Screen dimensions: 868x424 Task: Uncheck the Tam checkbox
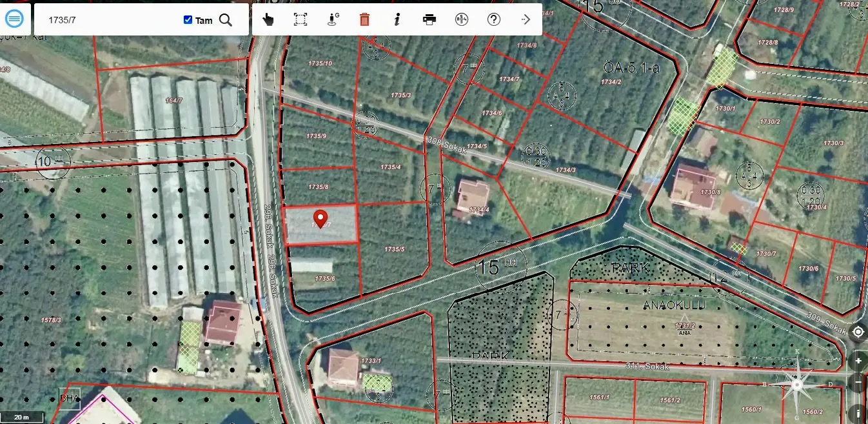click(x=188, y=20)
